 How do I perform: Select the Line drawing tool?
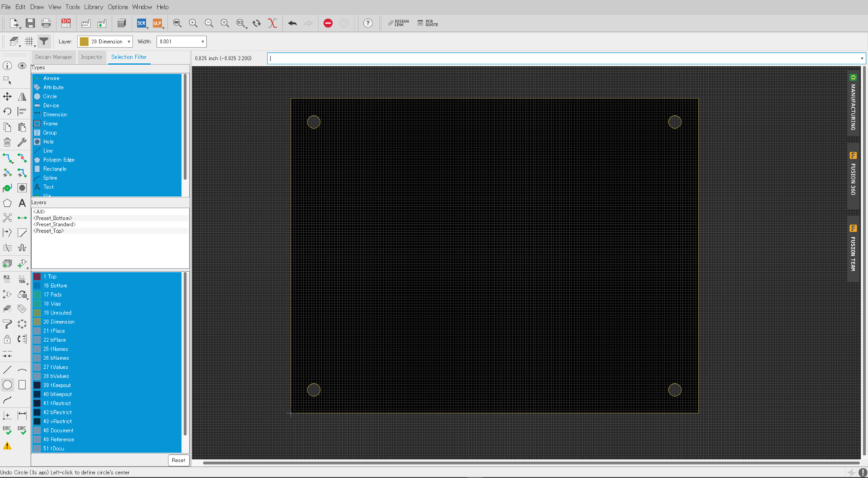point(7,370)
